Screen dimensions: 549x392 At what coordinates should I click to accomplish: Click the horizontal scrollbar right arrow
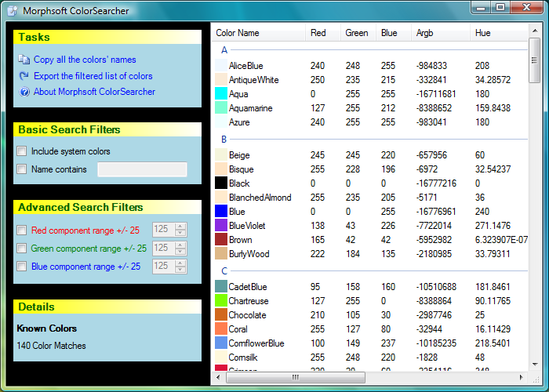(521, 377)
